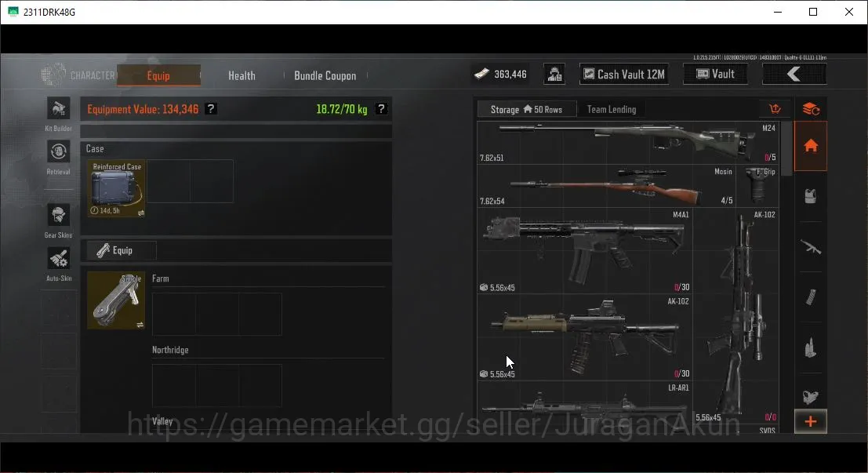Minimize the 2311DRK48G window

[x=778, y=12]
